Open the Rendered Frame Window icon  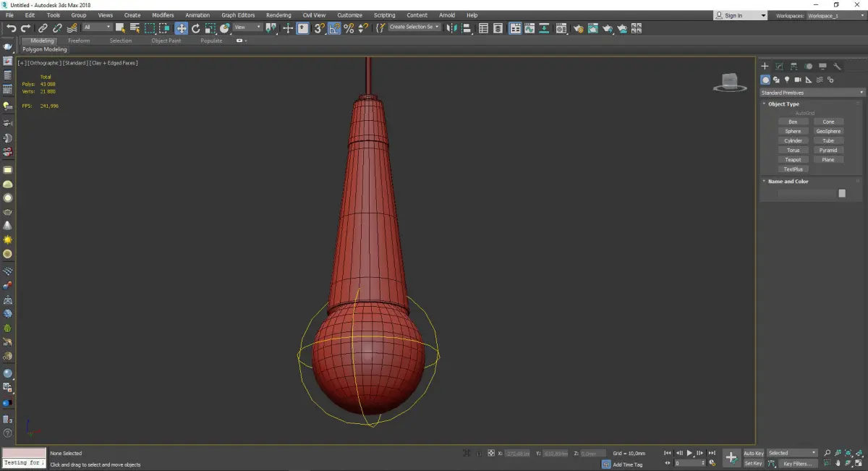click(592, 28)
